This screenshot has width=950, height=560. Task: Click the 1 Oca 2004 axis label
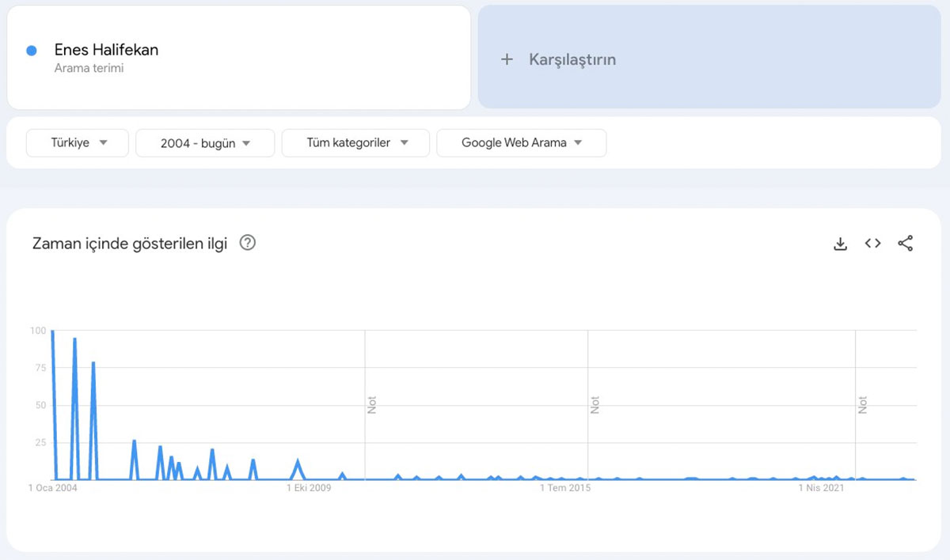(x=53, y=488)
